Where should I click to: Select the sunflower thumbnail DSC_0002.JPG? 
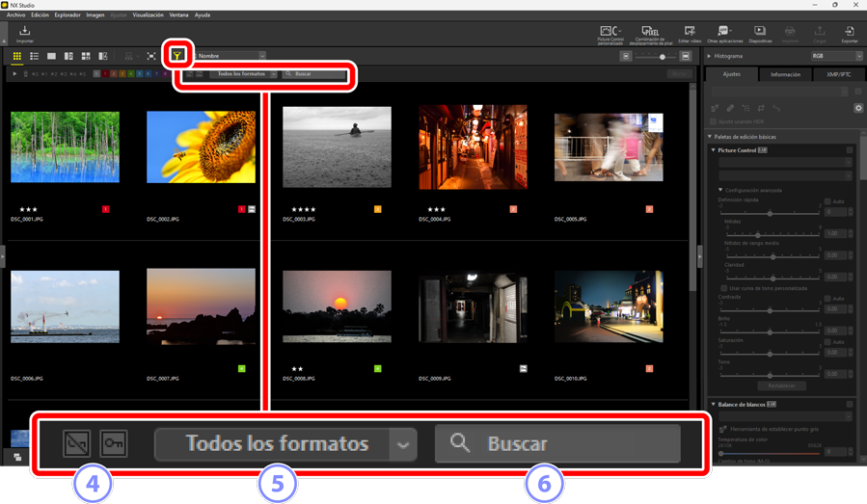pos(201,146)
